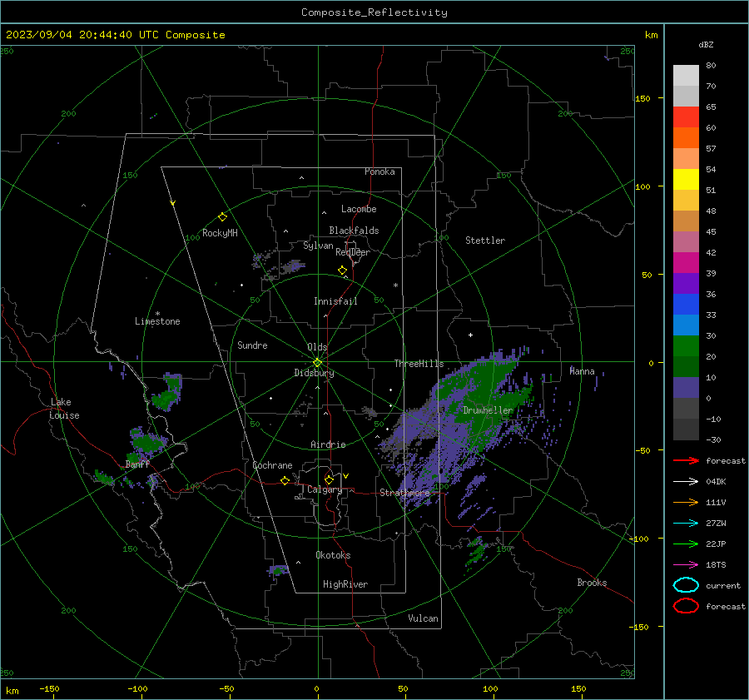
Task: Click the Banff label on the map
Action: (x=137, y=464)
